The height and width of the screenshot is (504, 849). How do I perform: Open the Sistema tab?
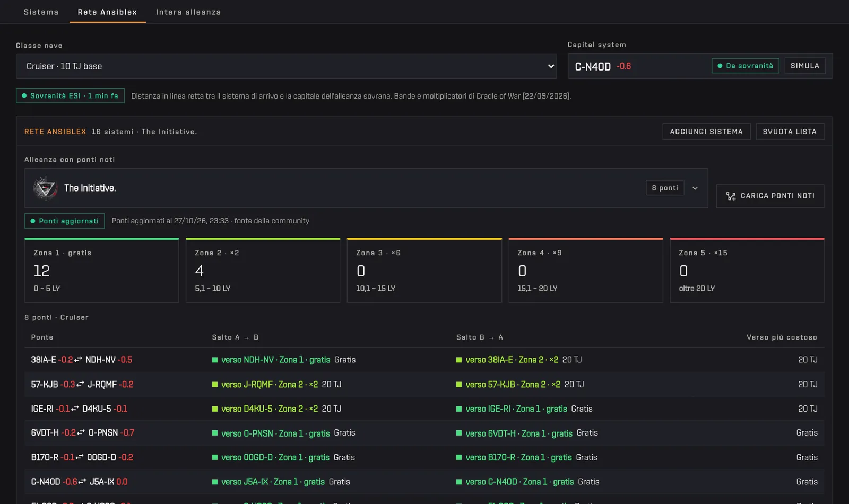point(41,12)
